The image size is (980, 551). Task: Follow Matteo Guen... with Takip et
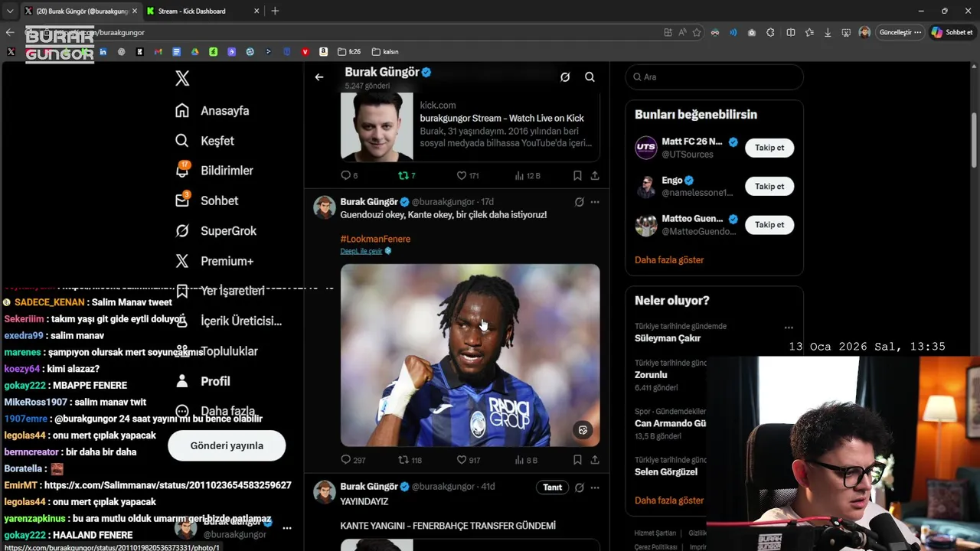tap(769, 224)
